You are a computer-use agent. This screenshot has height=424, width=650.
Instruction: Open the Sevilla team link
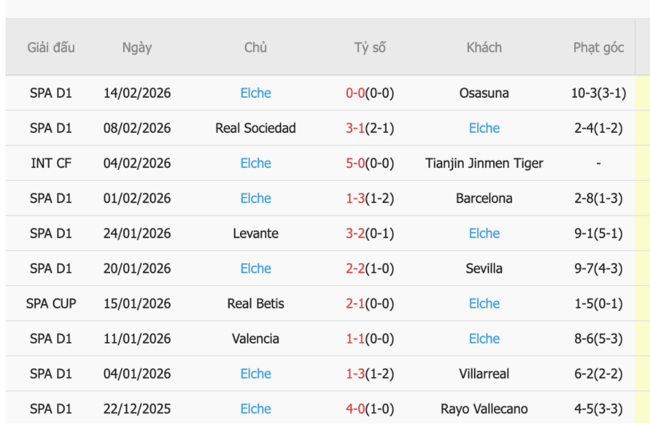point(484,268)
